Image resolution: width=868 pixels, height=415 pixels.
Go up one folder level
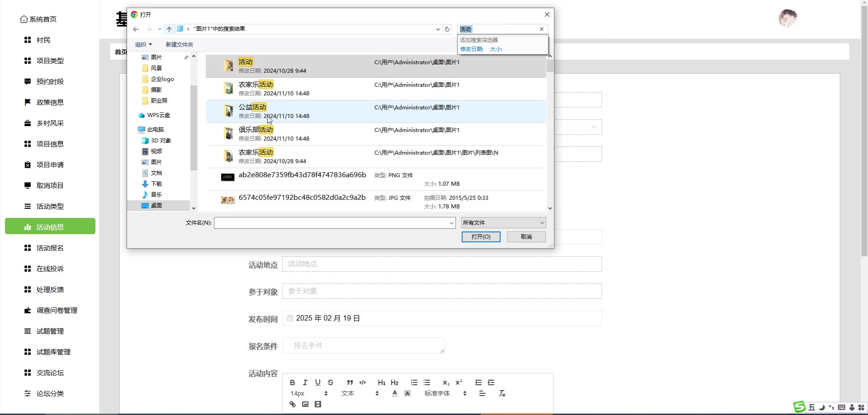click(169, 29)
